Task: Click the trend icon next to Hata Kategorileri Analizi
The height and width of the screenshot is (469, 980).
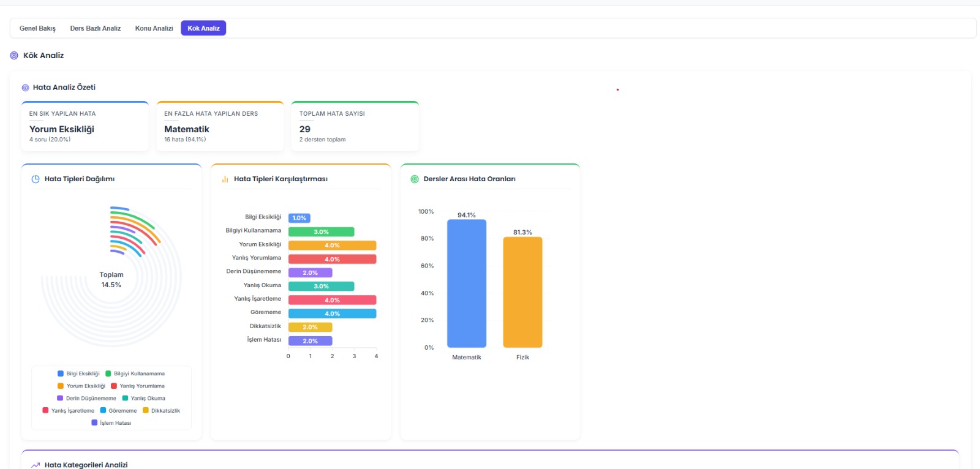Action: pyautogui.click(x=36, y=465)
